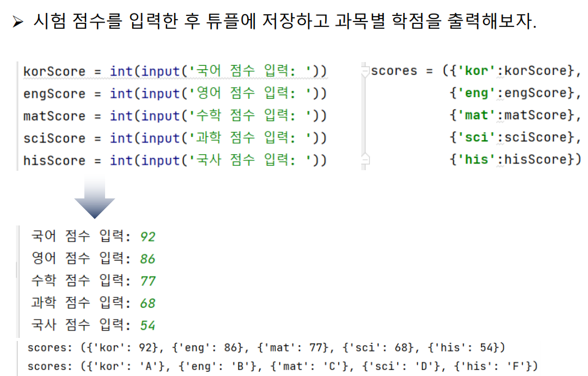Select the {'sci':sciScore} dictionary entry

(515, 137)
